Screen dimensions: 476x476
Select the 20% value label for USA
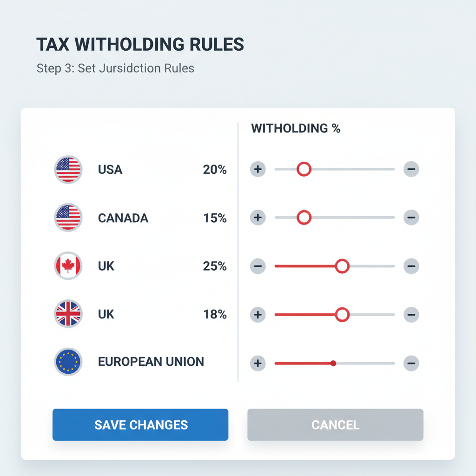coord(215,169)
